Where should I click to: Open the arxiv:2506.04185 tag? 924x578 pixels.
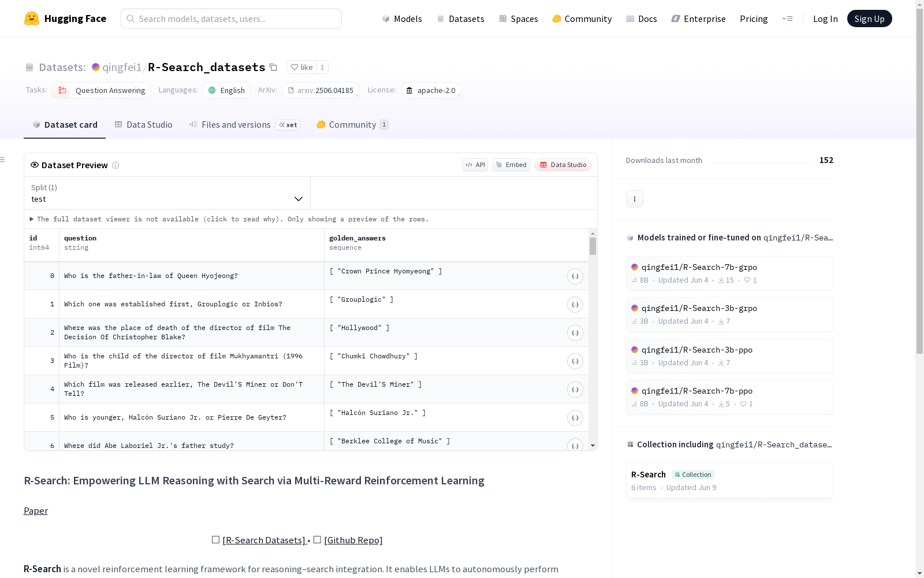coord(321,90)
